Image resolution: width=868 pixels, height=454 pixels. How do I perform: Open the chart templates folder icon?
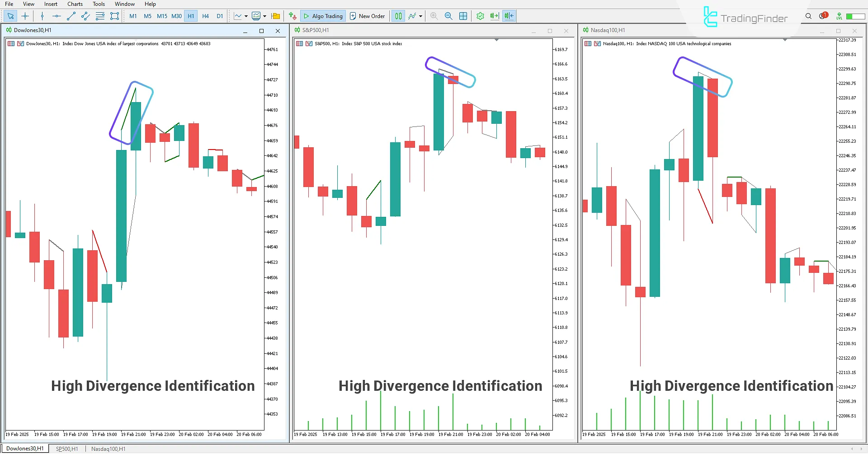275,16
